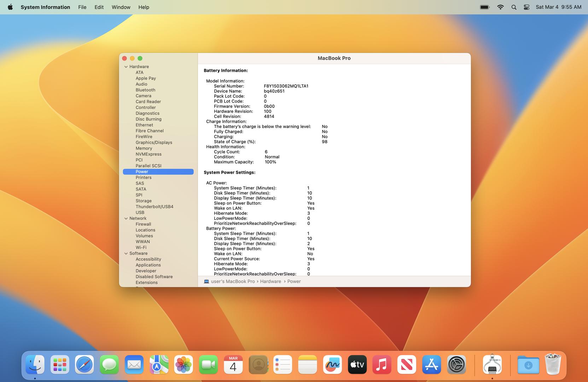Click the Battery Information heading

click(x=226, y=71)
